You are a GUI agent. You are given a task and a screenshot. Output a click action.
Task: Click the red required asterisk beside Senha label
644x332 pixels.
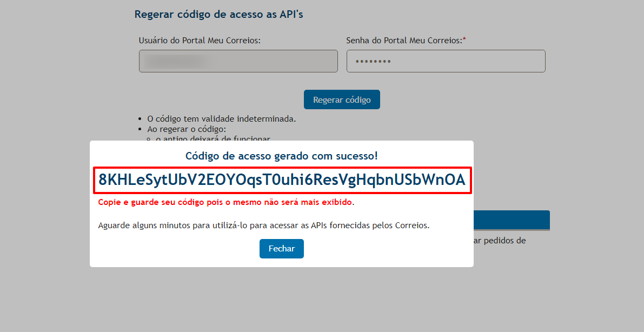[464, 39]
